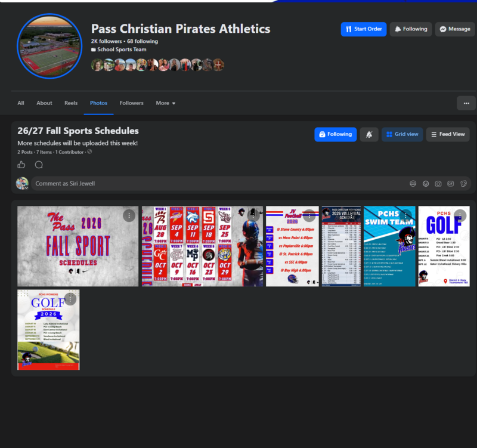Open the Fall Sport Schedules cover photo
Screen dimensions: 477x448
point(78,246)
